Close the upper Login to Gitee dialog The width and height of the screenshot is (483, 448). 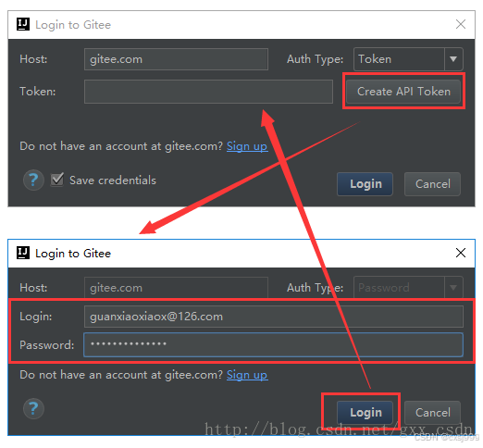point(461,24)
